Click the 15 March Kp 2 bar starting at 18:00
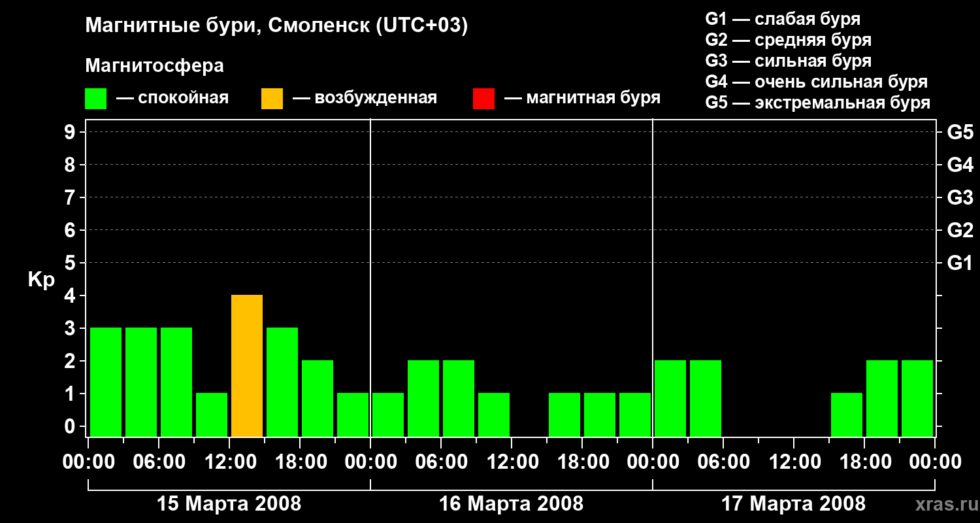 click(x=318, y=398)
